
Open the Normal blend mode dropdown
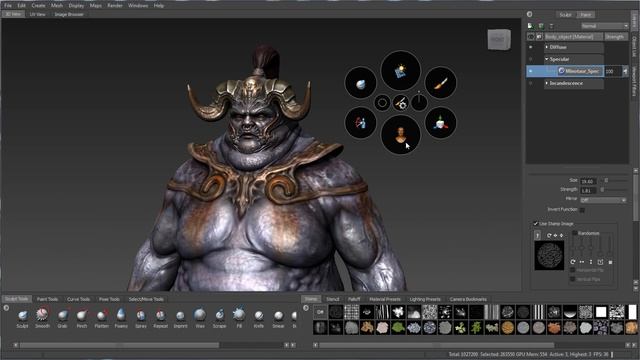(x=604, y=26)
